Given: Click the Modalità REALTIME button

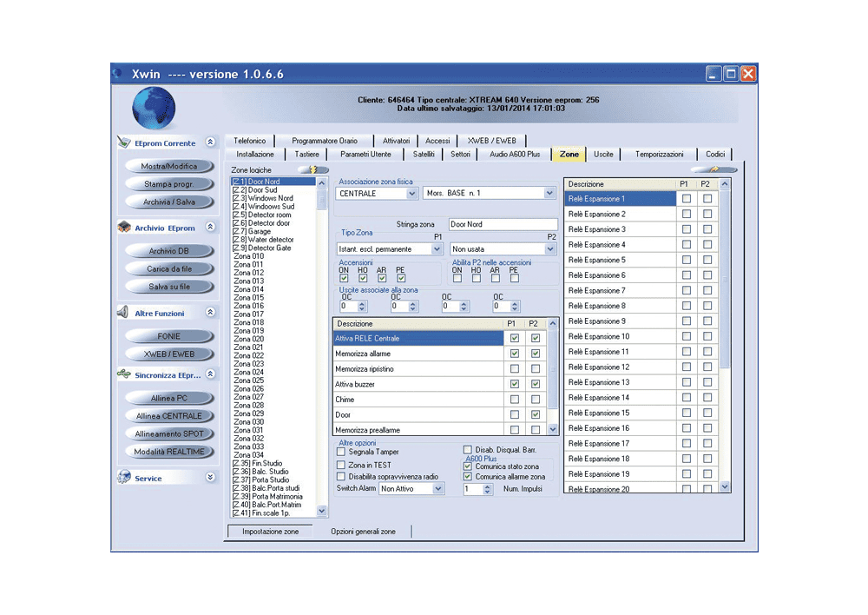Looking at the screenshot, I should coord(169,452).
